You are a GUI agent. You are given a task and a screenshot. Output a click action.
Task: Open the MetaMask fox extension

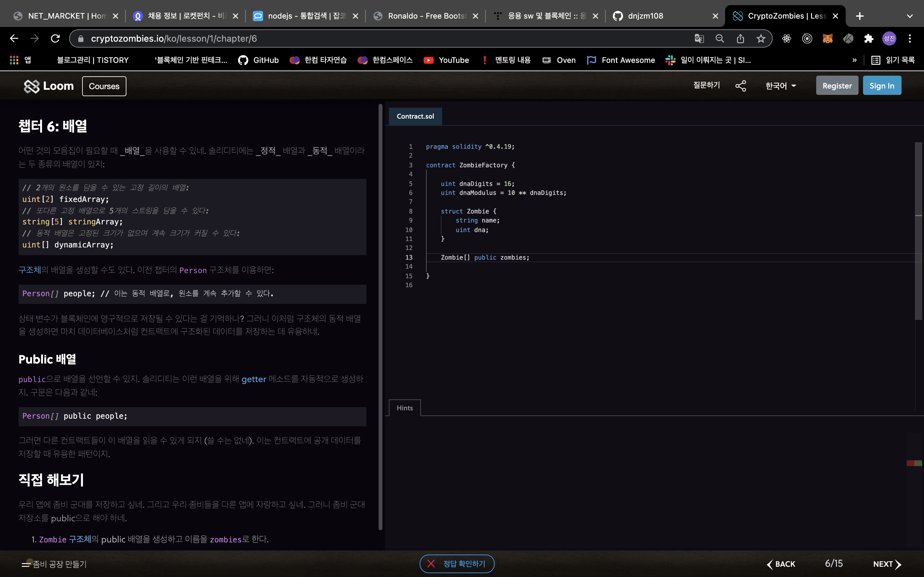(827, 38)
